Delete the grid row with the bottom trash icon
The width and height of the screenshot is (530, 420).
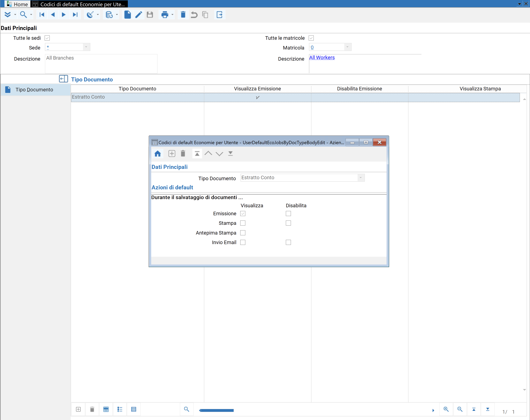point(92,409)
